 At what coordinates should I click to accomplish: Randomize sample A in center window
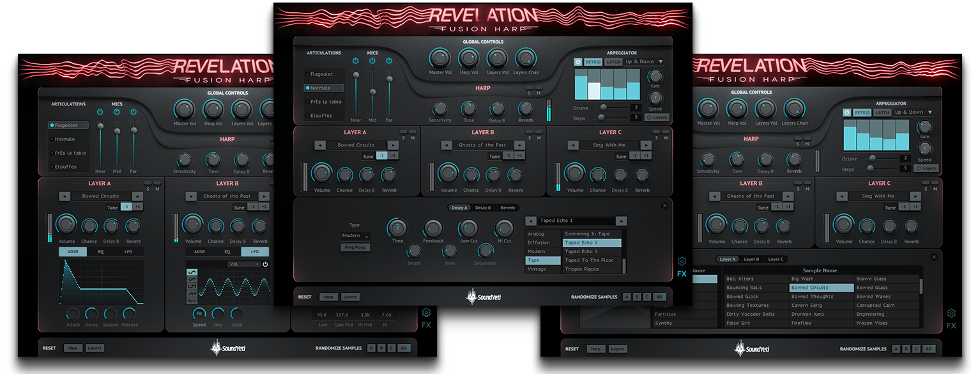(626, 297)
